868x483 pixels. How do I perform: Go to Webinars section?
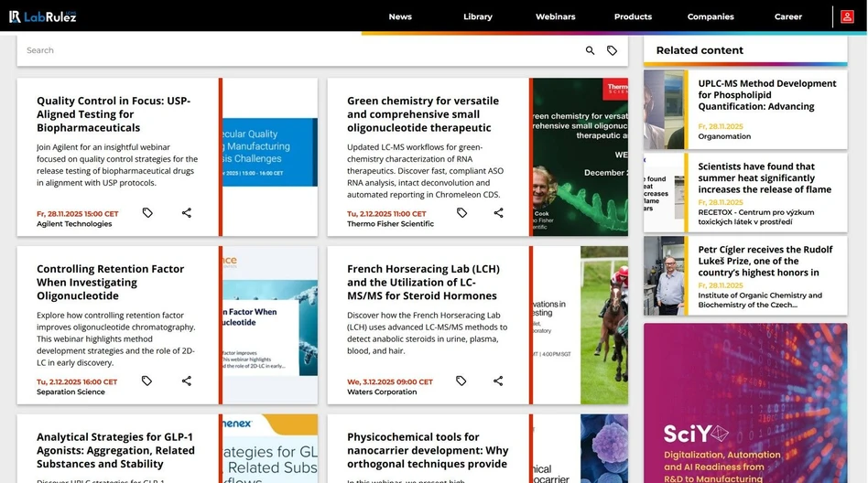tap(555, 16)
